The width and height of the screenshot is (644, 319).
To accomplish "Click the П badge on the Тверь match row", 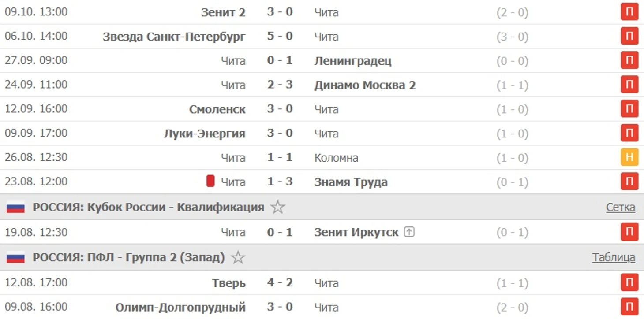I will coord(629,282).
